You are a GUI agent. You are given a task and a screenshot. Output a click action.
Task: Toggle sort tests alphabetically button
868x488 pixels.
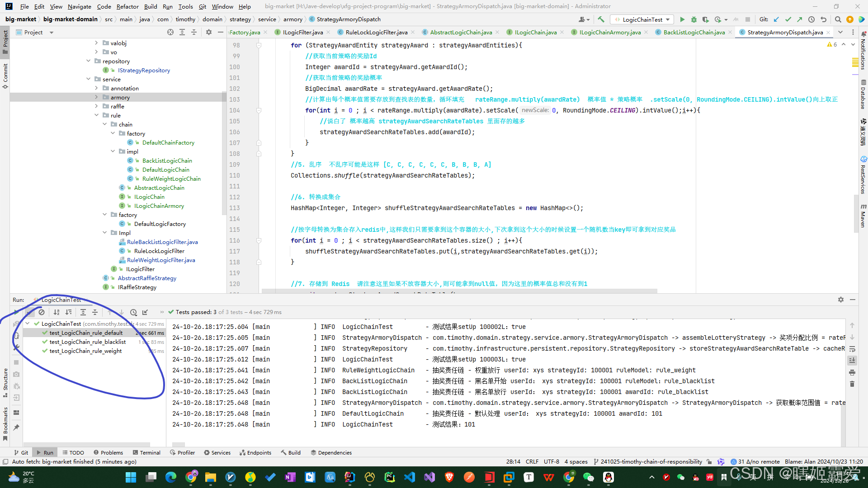click(x=57, y=312)
